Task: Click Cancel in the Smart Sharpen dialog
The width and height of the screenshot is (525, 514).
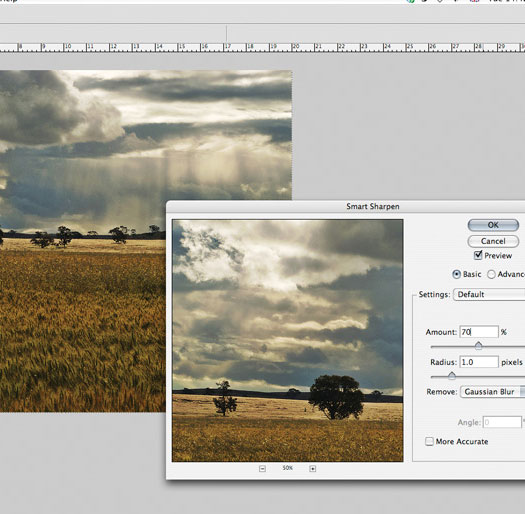Action: click(x=493, y=241)
